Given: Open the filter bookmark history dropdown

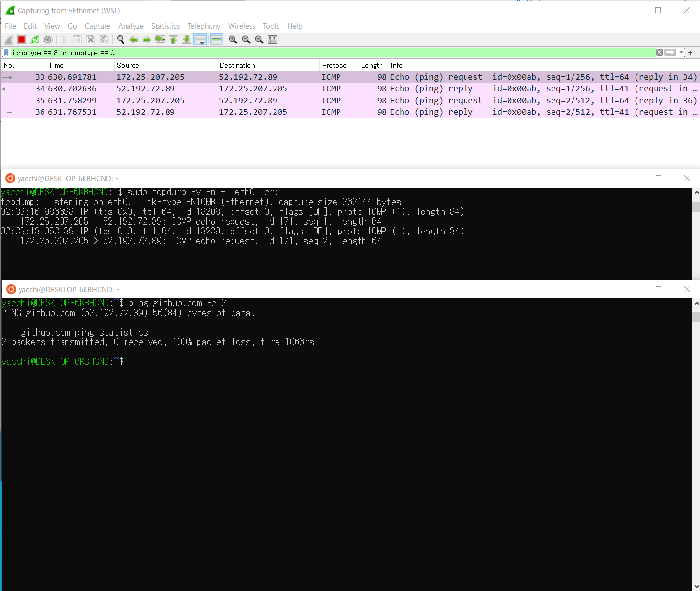Looking at the screenshot, I should [680, 52].
